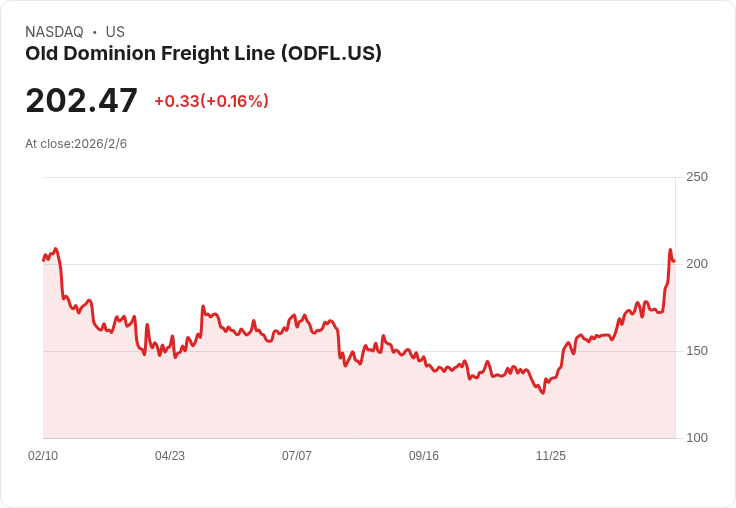
Task: Click the 02/10 date axis label
Action: [43, 456]
